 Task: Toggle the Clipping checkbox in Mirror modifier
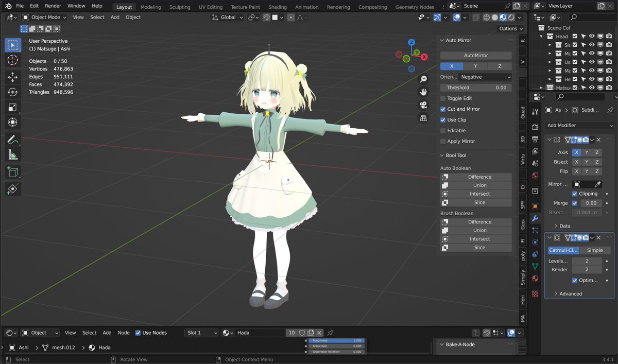[x=575, y=194]
